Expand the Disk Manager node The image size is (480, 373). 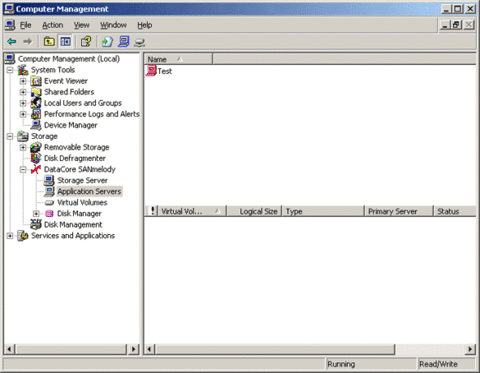36,213
